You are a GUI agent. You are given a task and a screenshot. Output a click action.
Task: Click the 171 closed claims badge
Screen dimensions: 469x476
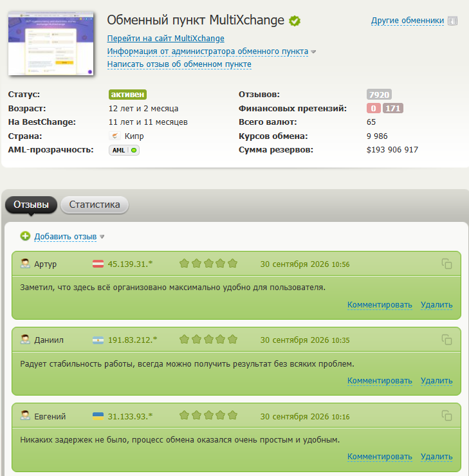tap(393, 108)
